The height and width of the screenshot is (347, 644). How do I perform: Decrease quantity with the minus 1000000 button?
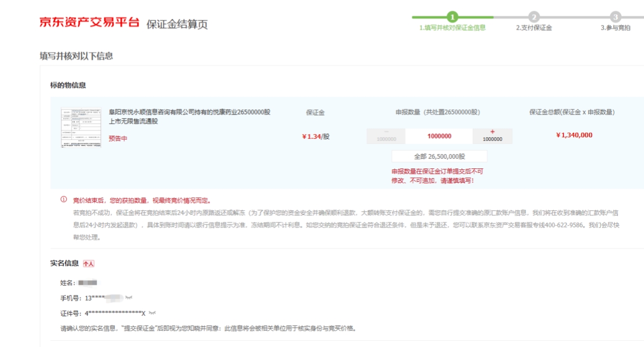(x=386, y=136)
